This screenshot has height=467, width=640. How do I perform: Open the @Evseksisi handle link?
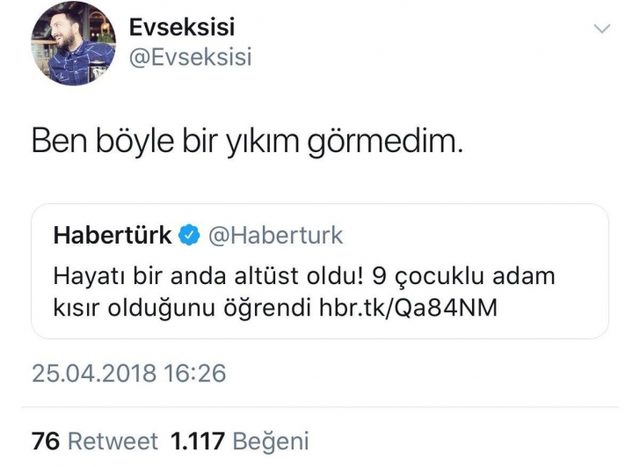point(190,57)
